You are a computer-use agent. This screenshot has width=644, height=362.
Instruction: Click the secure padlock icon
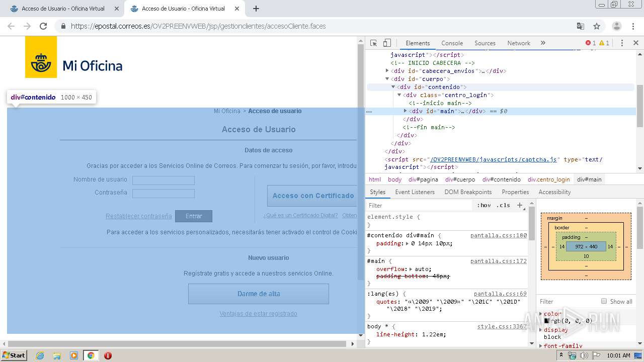point(63,26)
